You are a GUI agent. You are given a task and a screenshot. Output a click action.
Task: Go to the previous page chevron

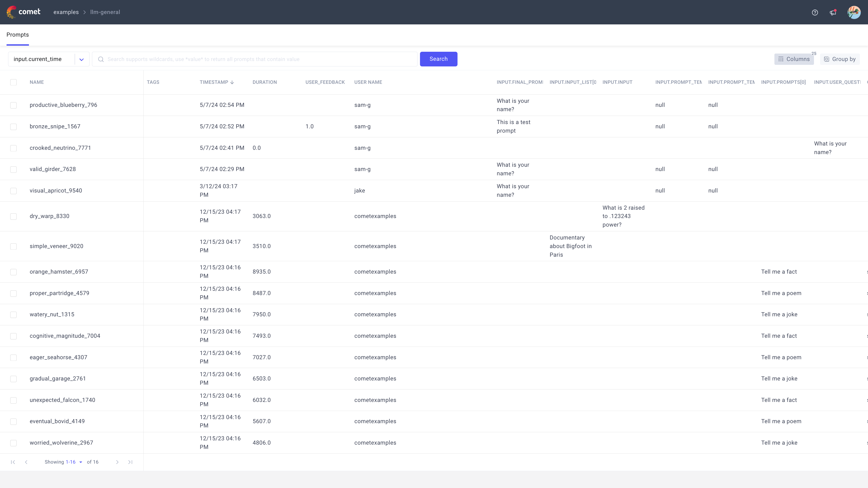coord(26,462)
